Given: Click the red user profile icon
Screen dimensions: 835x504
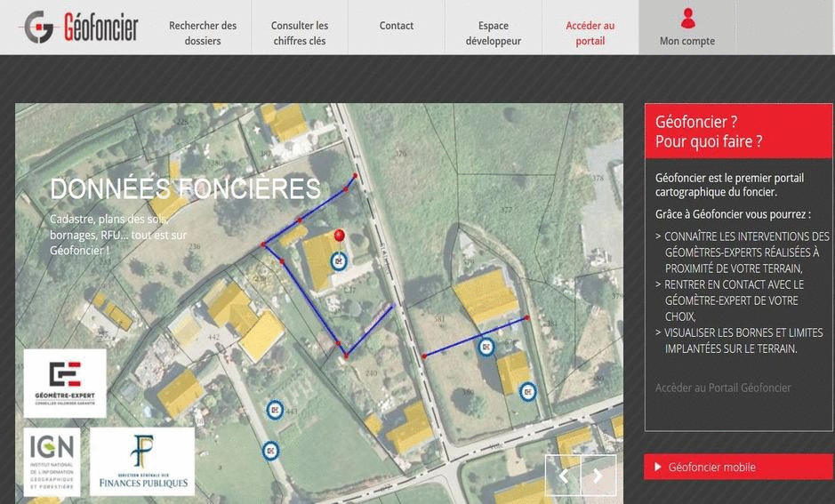Looking at the screenshot, I should point(687,19).
